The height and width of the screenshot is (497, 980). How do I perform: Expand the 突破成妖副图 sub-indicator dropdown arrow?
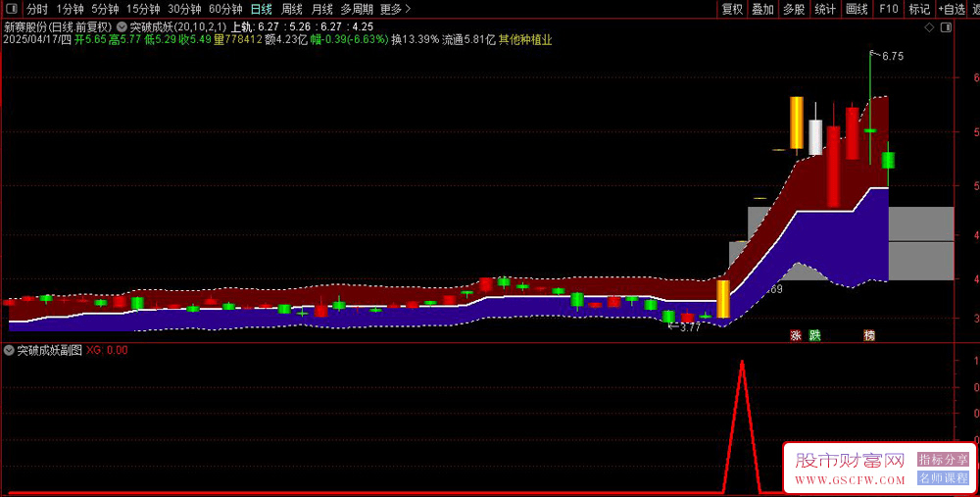point(9,351)
